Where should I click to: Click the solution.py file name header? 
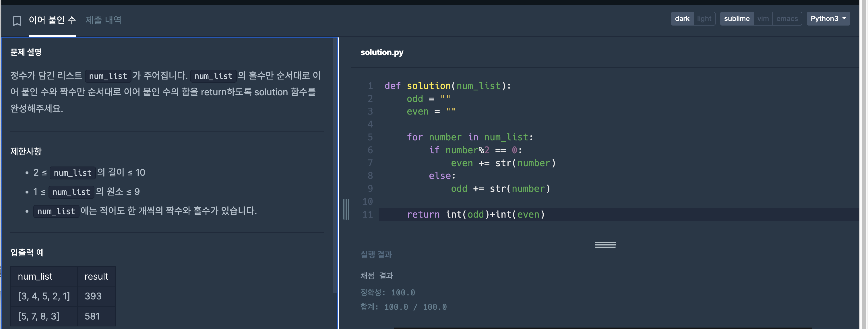(381, 52)
